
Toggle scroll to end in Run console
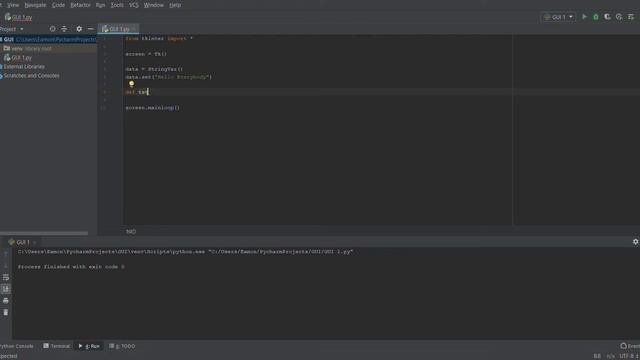click(x=6, y=289)
